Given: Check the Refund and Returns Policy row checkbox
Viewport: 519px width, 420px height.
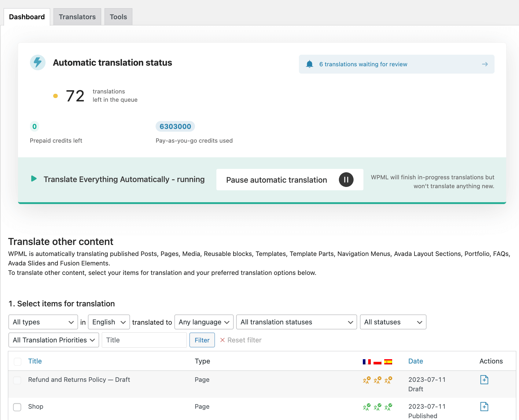Looking at the screenshot, I should (17, 380).
